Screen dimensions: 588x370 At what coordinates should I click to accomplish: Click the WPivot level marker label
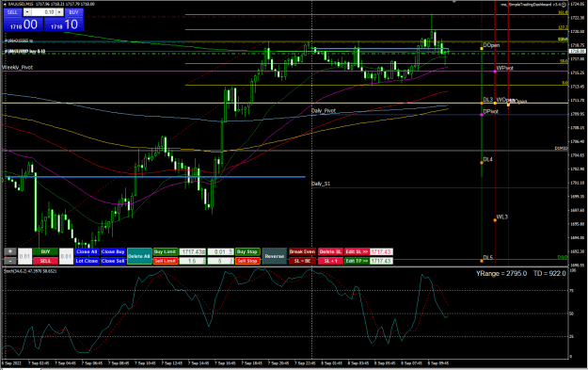505,69
